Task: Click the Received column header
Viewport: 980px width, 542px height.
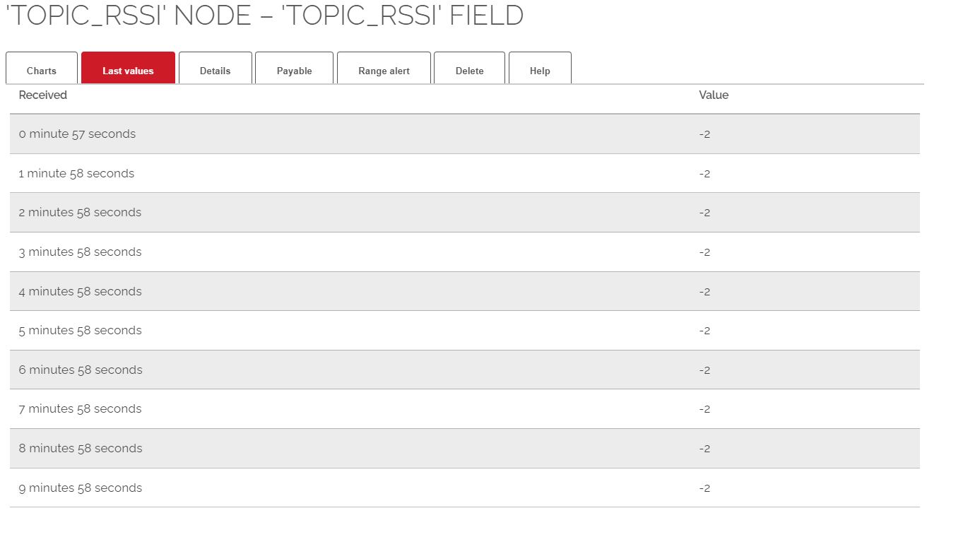Action: [43, 95]
